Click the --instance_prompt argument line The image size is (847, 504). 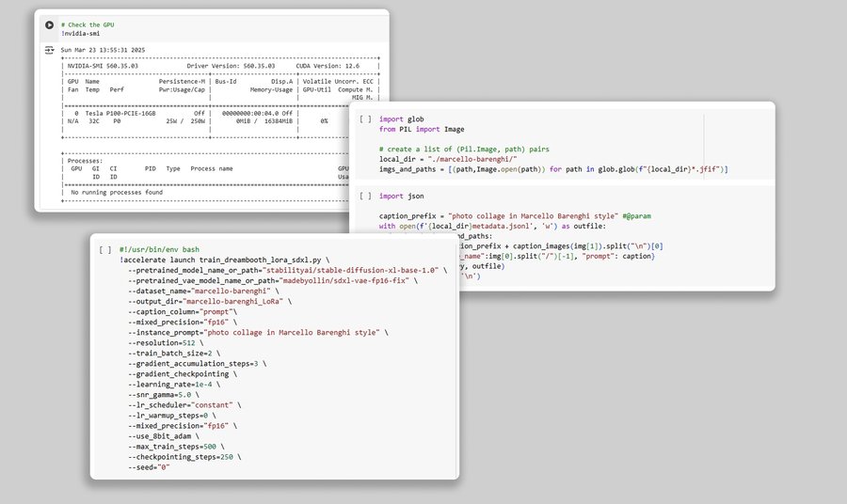(258, 333)
